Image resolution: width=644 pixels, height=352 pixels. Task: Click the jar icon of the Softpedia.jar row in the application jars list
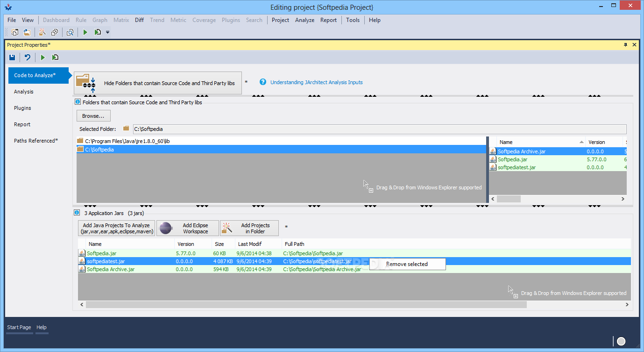[82, 253]
